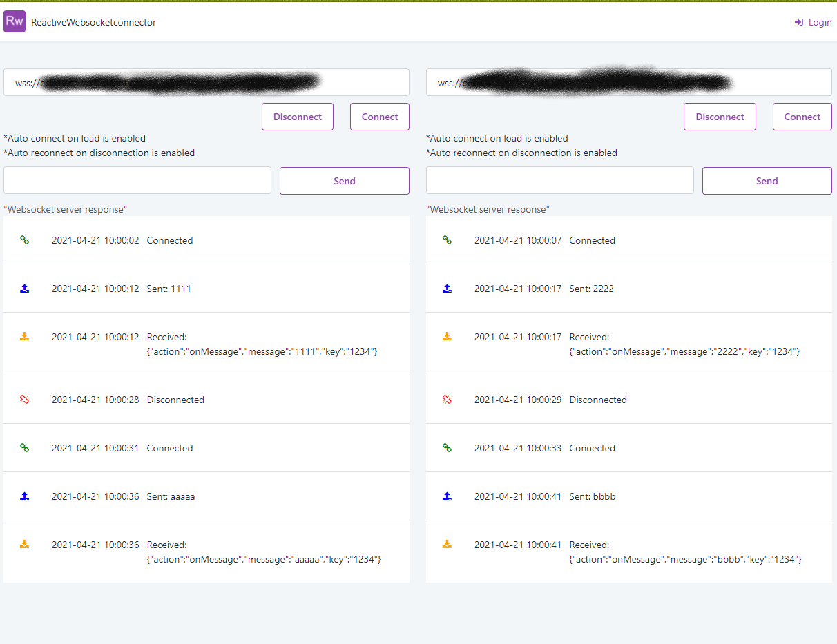The image size is (837, 644).
Task: Click right 'Auto reconnect on disconnection is enabled' note
Action: pos(522,153)
